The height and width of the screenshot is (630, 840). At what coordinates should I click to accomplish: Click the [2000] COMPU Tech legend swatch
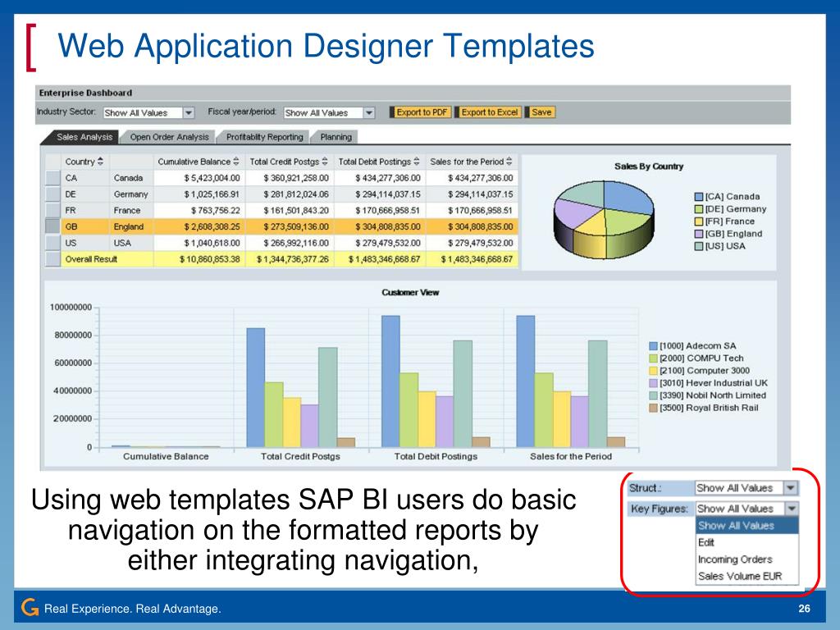pyautogui.click(x=653, y=358)
